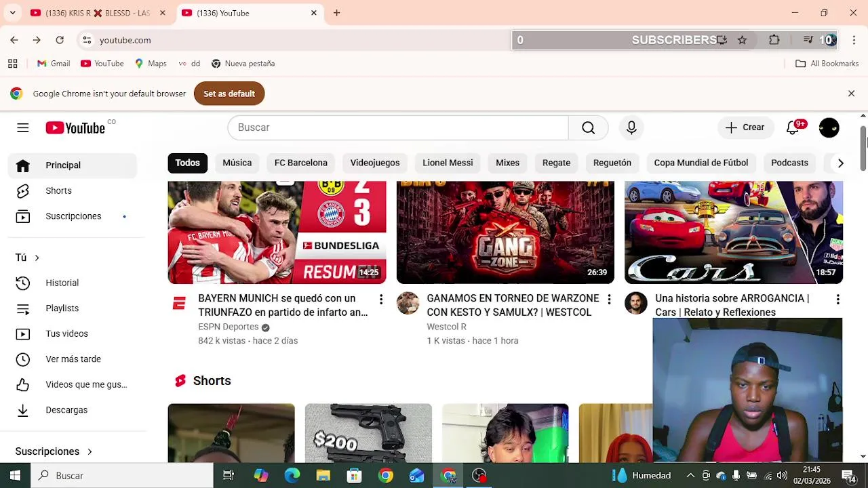868x488 pixels.
Task: Go back in Chrome
Action: 14,40
